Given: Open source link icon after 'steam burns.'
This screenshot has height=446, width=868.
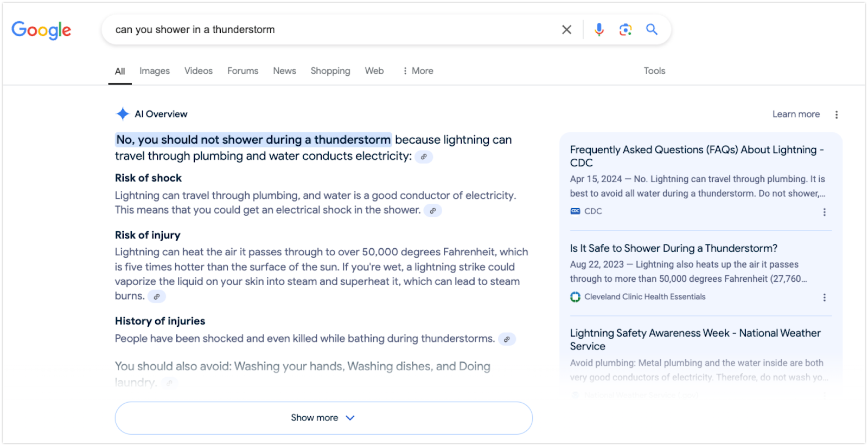Looking at the screenshot, I should pyautogui.click(x=157, y=296).
